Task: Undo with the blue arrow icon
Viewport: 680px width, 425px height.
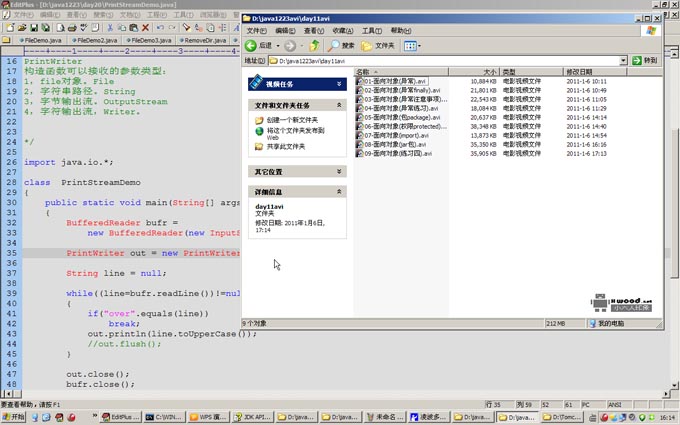Action: [160, 28]
